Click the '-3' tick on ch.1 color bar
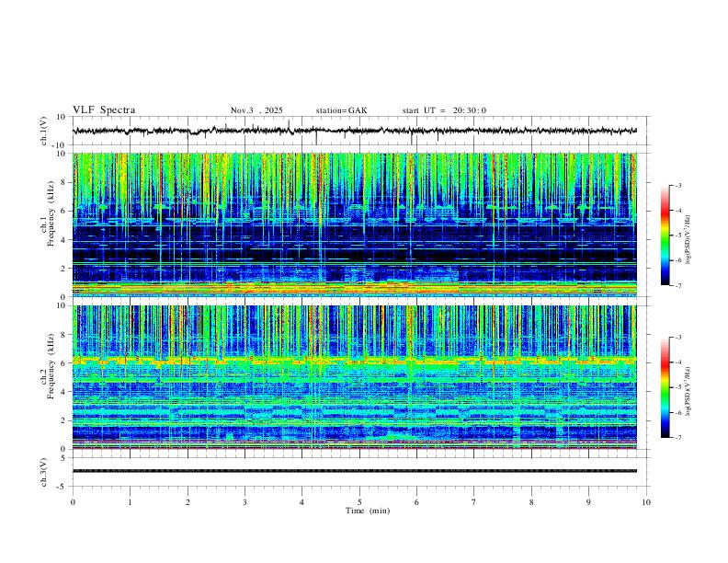 pos(678,185)
